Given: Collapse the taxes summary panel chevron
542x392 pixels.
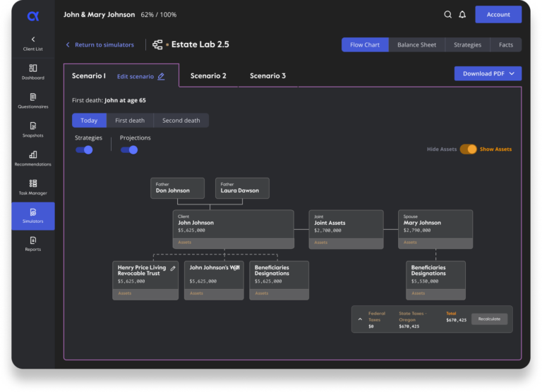Looking at the screenshot, I should point(360,319).
